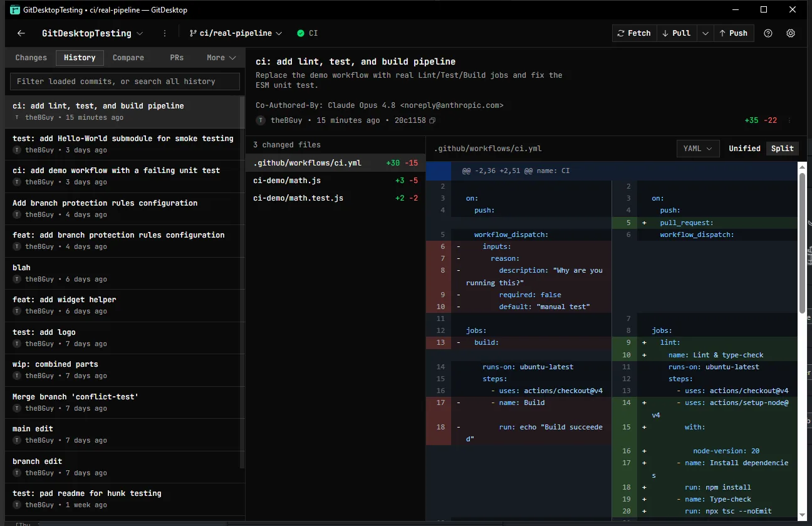Open the PRs tab
Image resolution: width=812 pixels, height=526 pixels.
coord(177,58)
